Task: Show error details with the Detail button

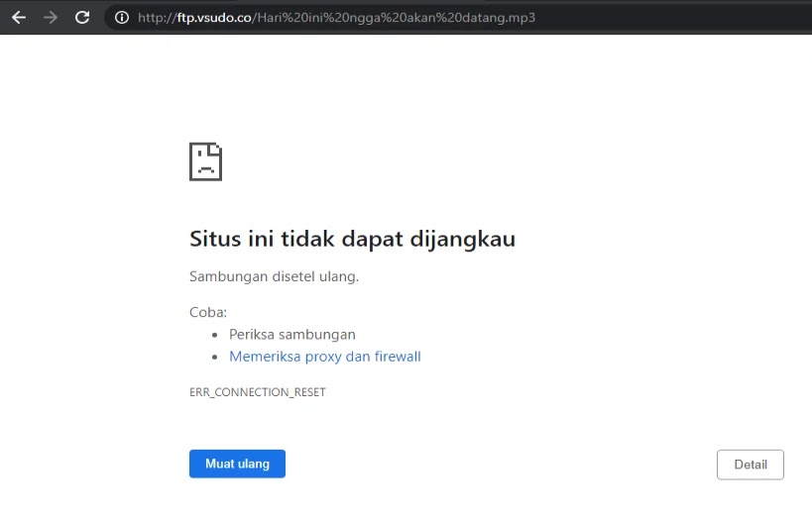Action: [751, 465]
